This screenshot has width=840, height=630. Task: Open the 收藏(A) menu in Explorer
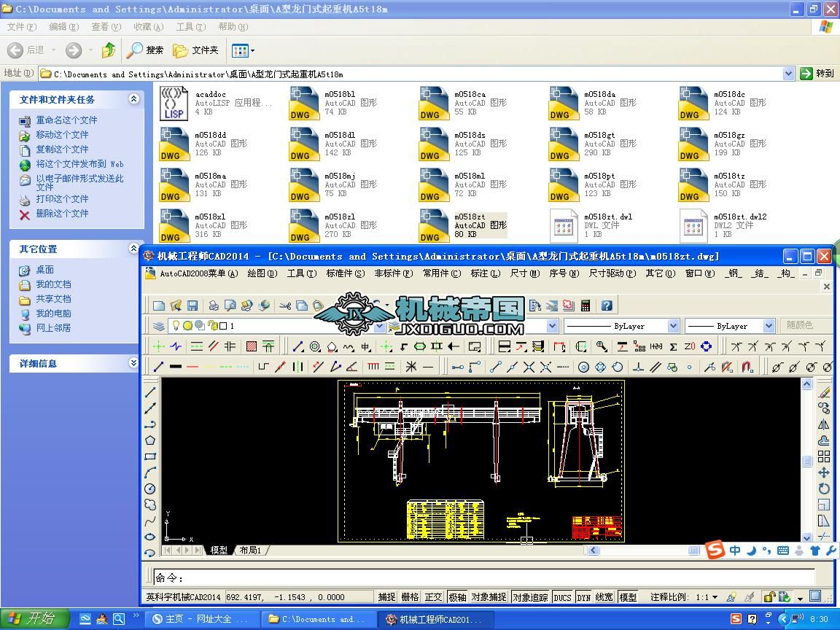(x=149, y=27)
